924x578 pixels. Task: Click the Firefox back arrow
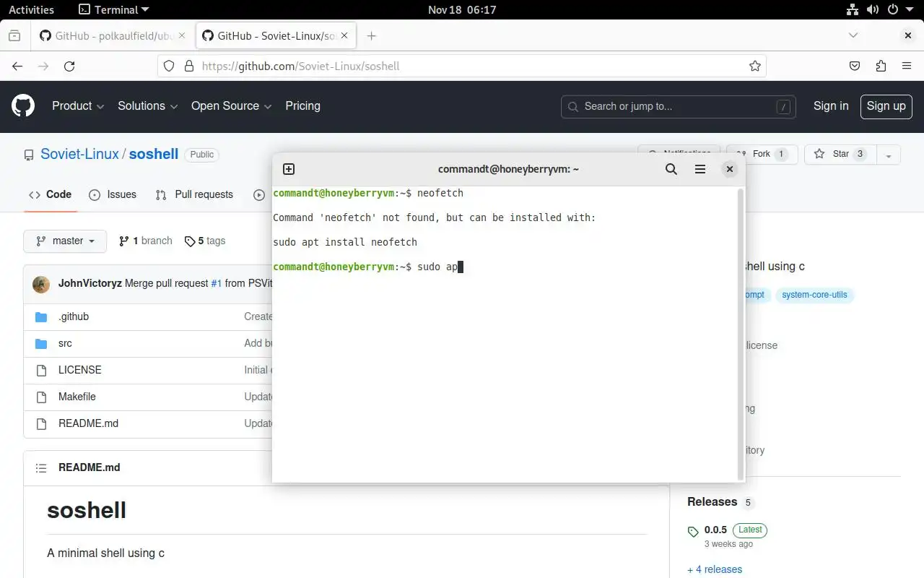[17, 66]
